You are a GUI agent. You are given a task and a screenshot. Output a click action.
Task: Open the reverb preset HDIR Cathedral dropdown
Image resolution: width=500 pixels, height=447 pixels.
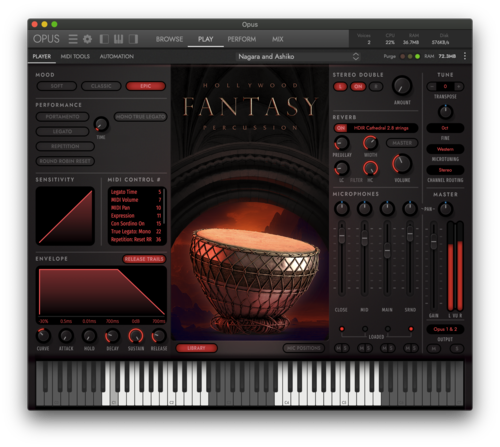pyautogui.click(x=383, y=128)
